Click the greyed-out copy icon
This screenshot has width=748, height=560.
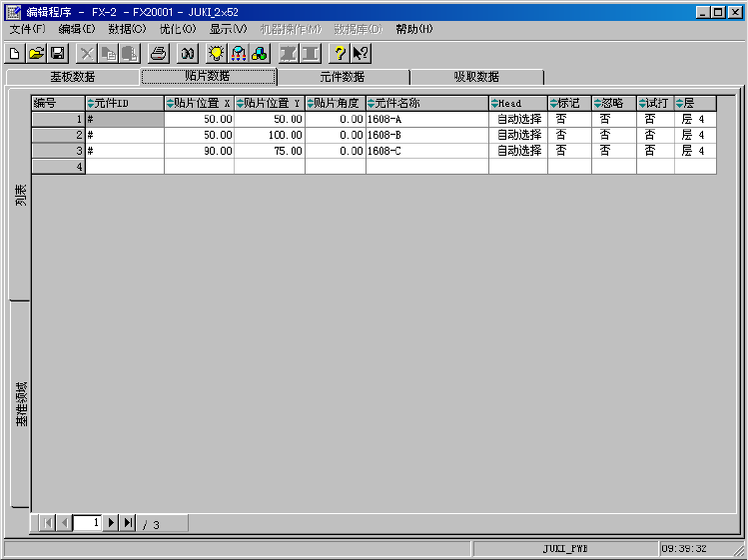point(108,54)
